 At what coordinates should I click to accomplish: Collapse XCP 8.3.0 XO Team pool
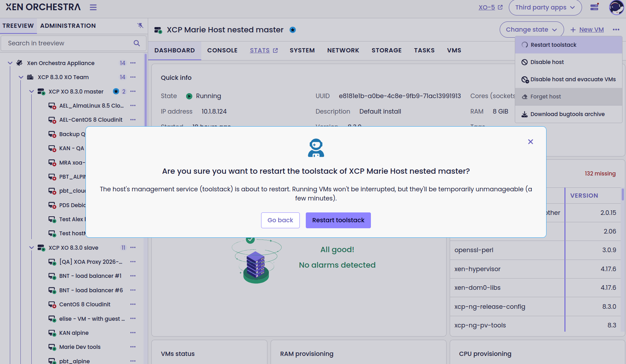point(21,77)
